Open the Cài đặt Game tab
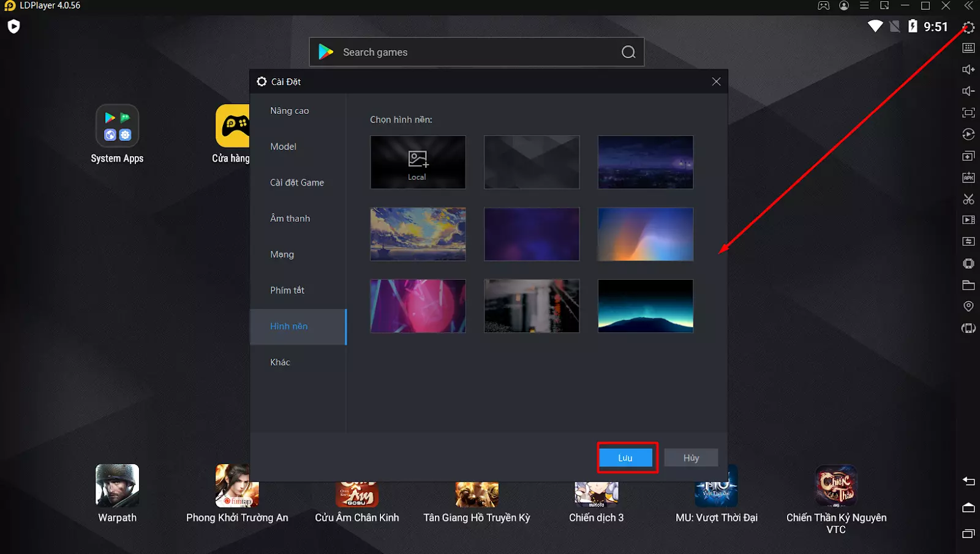The height and width of the screenshot is (554, 980). tap(297, 182)
